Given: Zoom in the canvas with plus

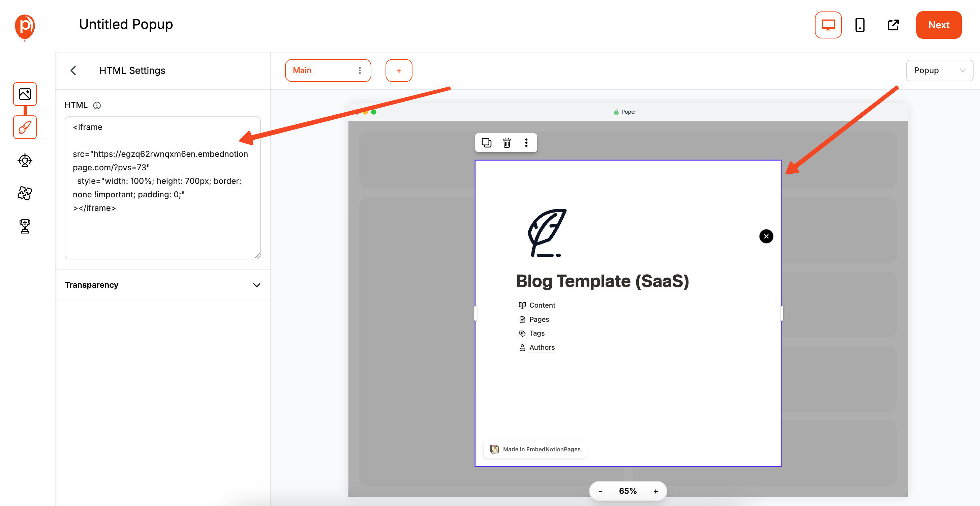Looking at the screenshot, I should tap(655, 491).
